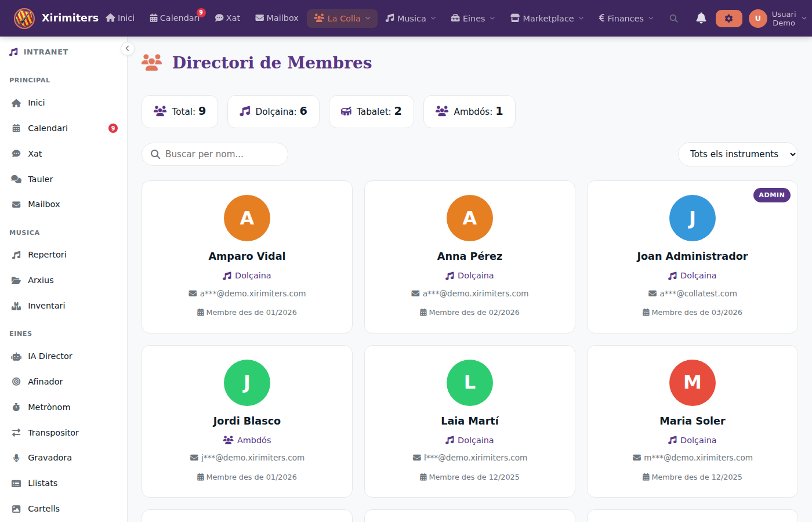The image size is (812, 522).
Task: Click the search magnifier icon in the navbar
Action: (x=673, y=18)
